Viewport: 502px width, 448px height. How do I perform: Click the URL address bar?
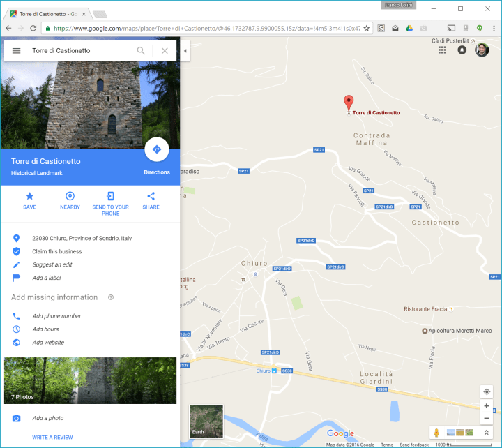(x=206, y=28)
